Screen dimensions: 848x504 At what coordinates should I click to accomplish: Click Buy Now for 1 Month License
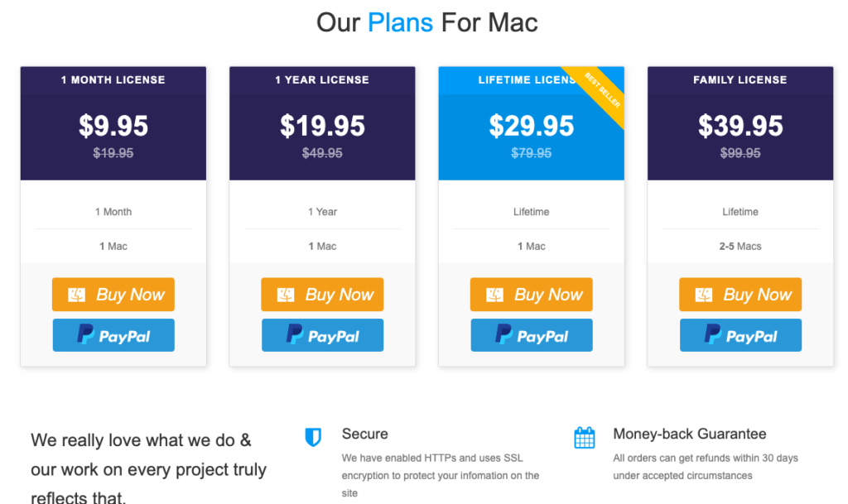113,295
